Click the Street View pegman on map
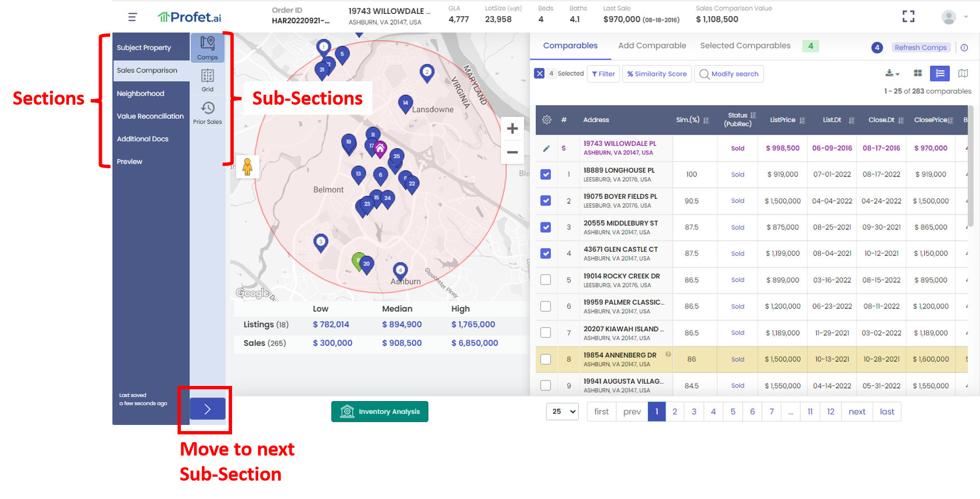 click(248, 167)
